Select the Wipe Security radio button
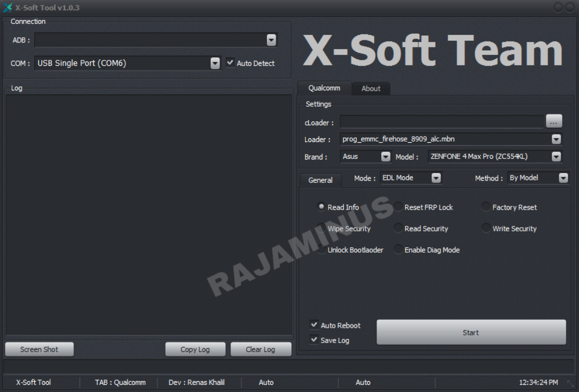Screen dimensions: 579x392 click(x=321, y=228)
